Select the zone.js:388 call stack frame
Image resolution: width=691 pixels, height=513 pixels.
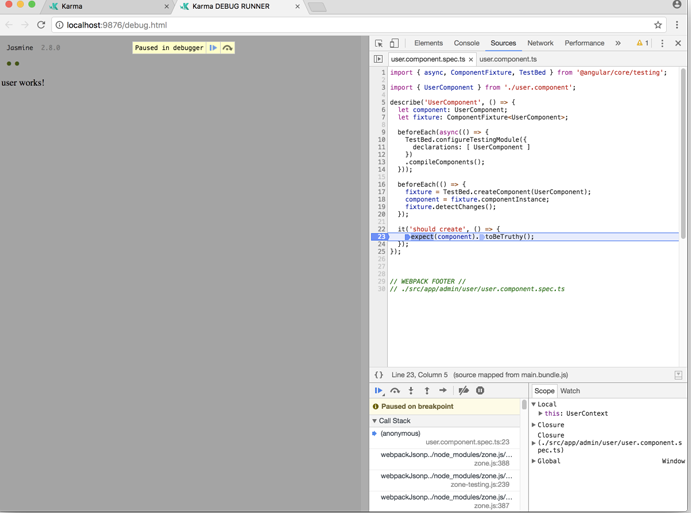tap(445, 459)
